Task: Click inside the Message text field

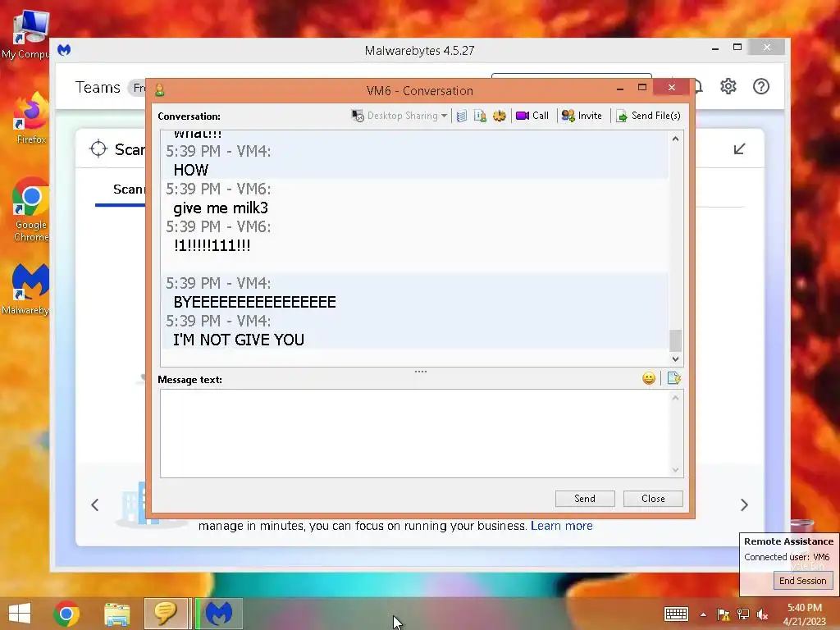Action: pos(415,433)
